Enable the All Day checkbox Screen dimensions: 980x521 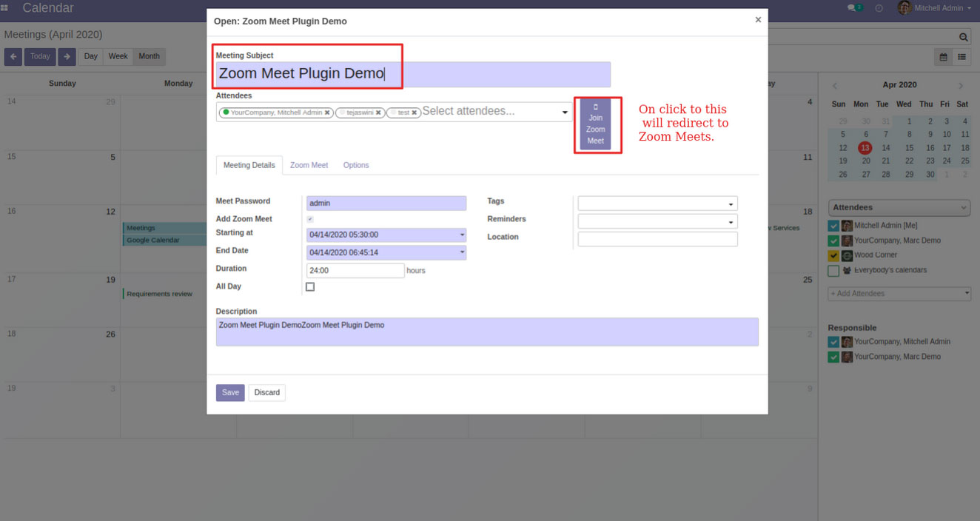(x=310, y=286)
